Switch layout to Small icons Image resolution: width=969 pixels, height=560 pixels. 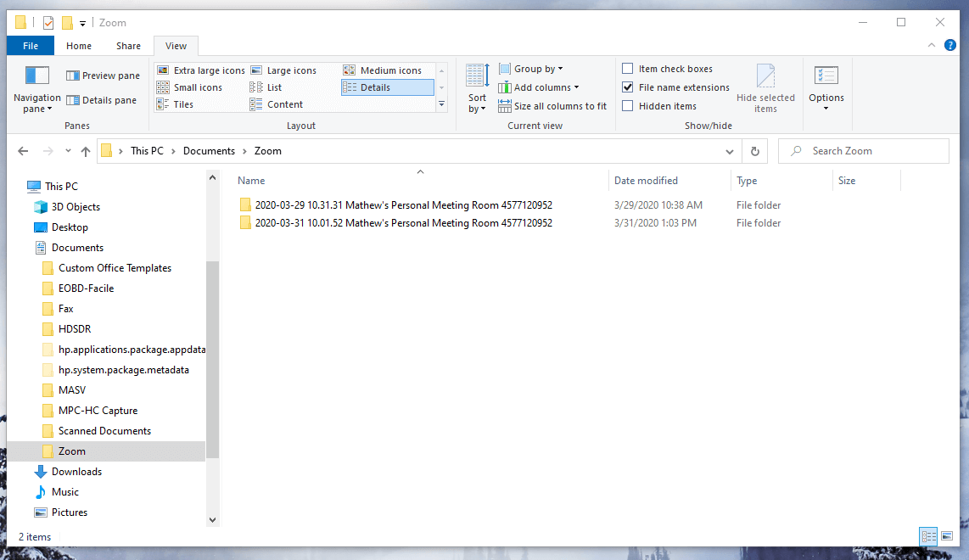click(x=190, y=87)
